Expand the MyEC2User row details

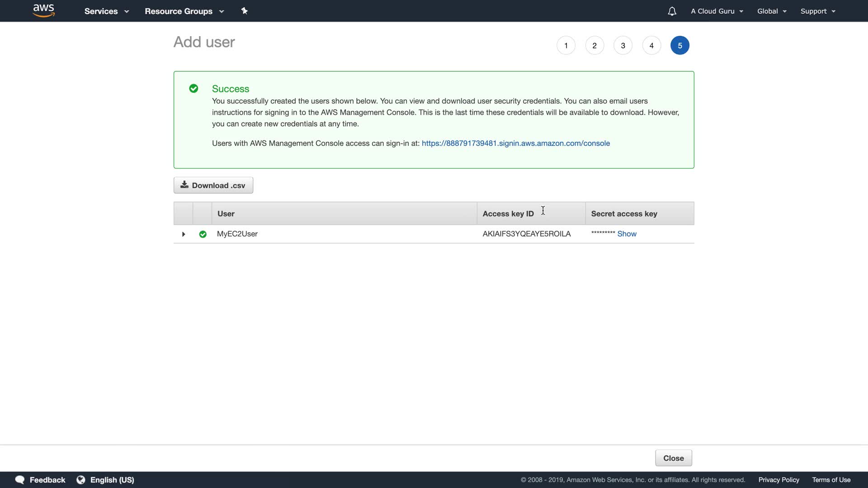click(x=184, y=234)
